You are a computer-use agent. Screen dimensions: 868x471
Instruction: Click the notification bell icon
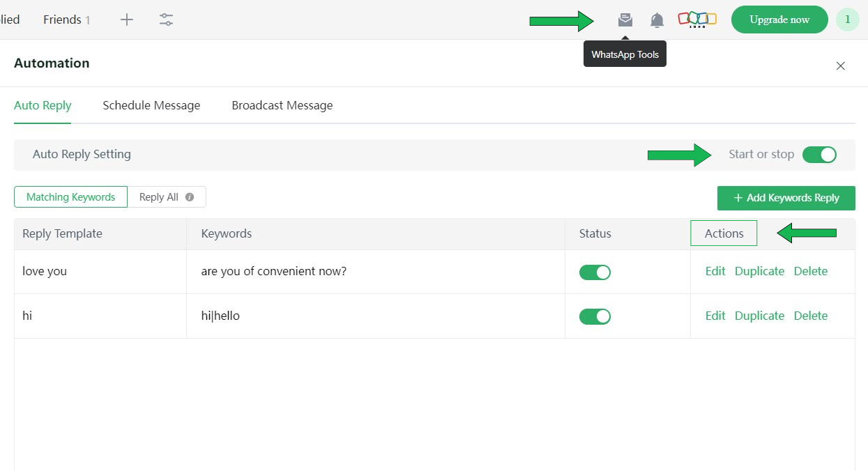tap(657, 20)
